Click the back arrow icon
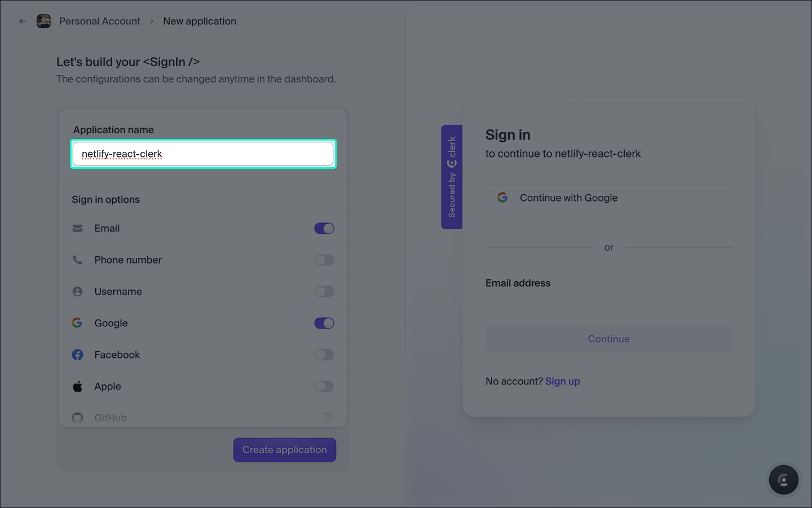This screenshot has height=508, width=812. pyautogui.click(x=23, y=21)
